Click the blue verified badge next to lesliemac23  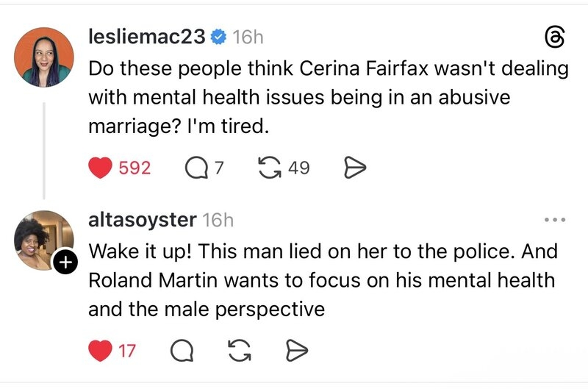click(218, 36)
